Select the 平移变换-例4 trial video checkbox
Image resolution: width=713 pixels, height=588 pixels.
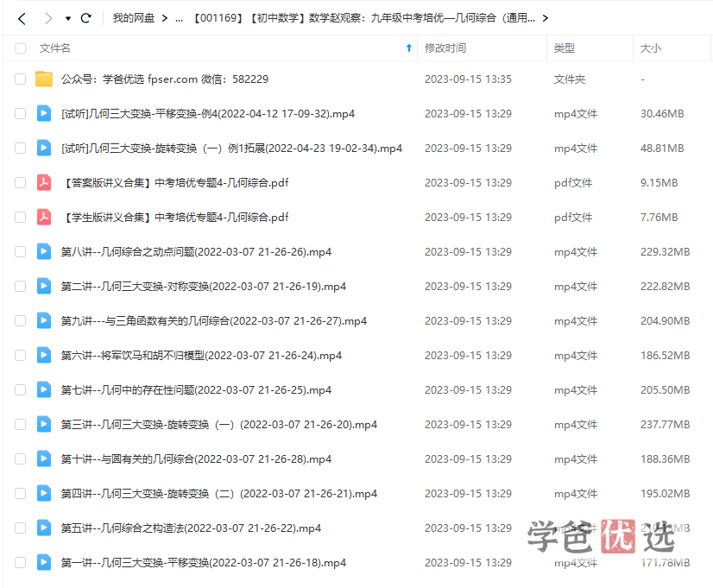tap(21, 114)
